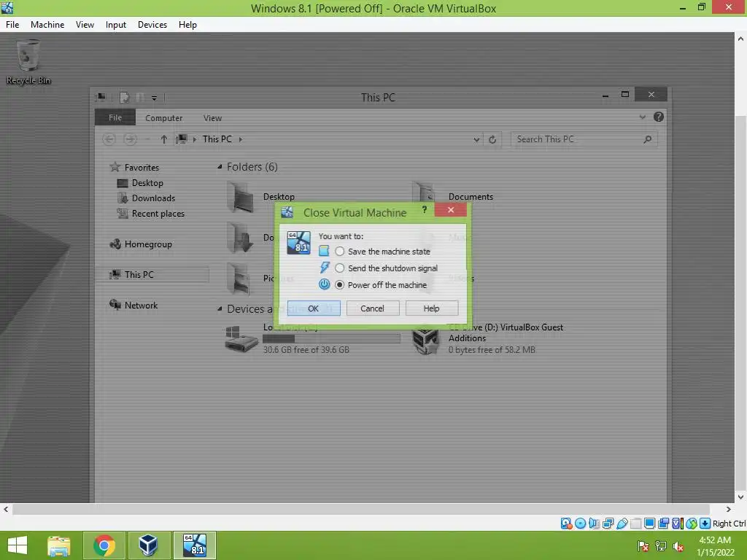Click the local disk capacity usage bar
747x560 pixels.
pos(332,338)
